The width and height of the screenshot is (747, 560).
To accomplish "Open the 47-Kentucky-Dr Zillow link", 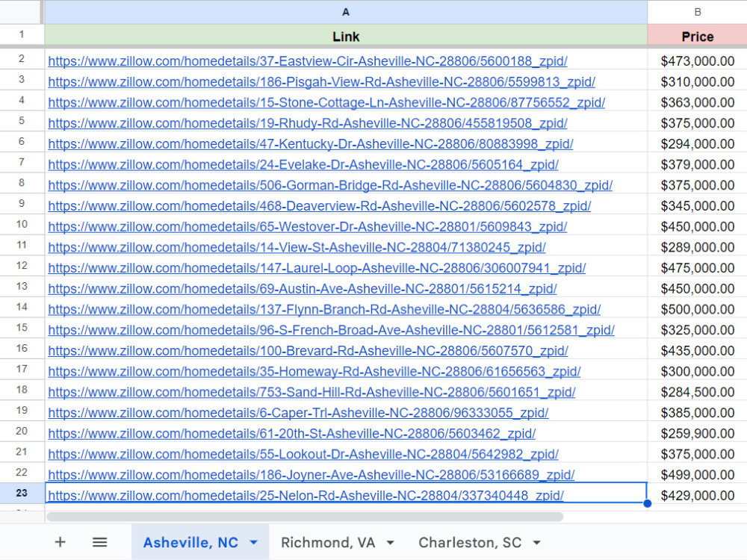I will (311, 144).
